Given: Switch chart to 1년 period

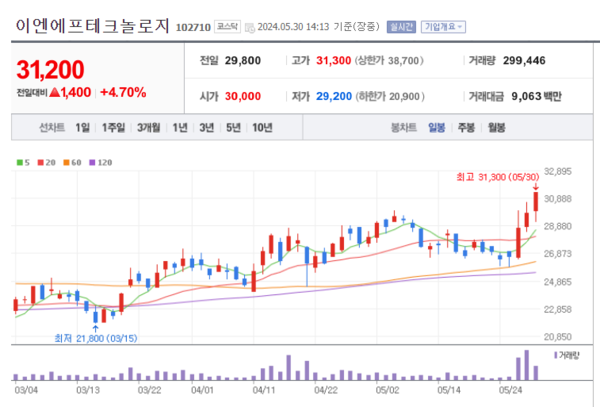Looking at the screenshot, I should [x=180, y=128].
